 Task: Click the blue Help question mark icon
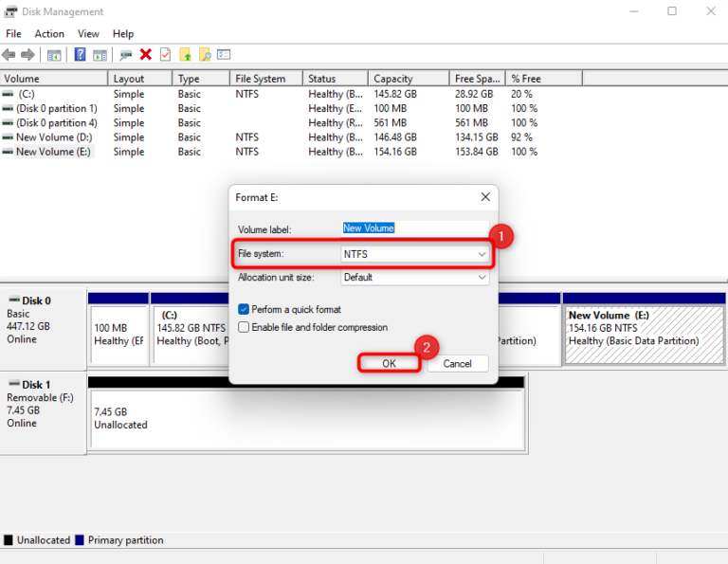[81, 55]
